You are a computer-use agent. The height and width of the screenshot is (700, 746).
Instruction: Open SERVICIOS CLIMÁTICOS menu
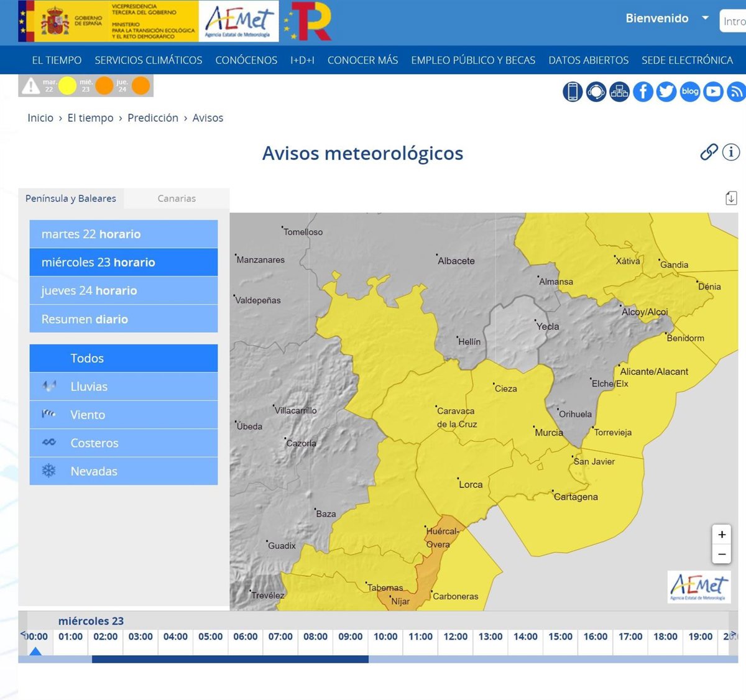[148, 60]
